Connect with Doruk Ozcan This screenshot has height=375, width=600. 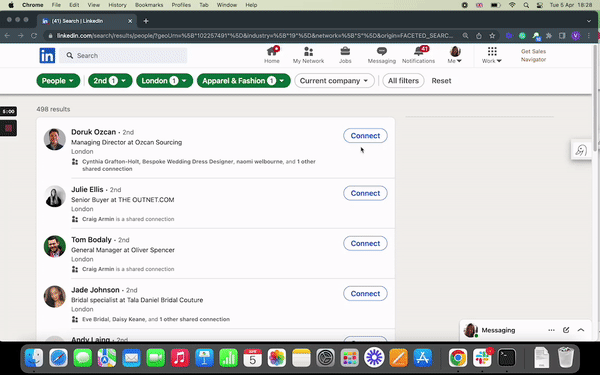tap(365, 136)
